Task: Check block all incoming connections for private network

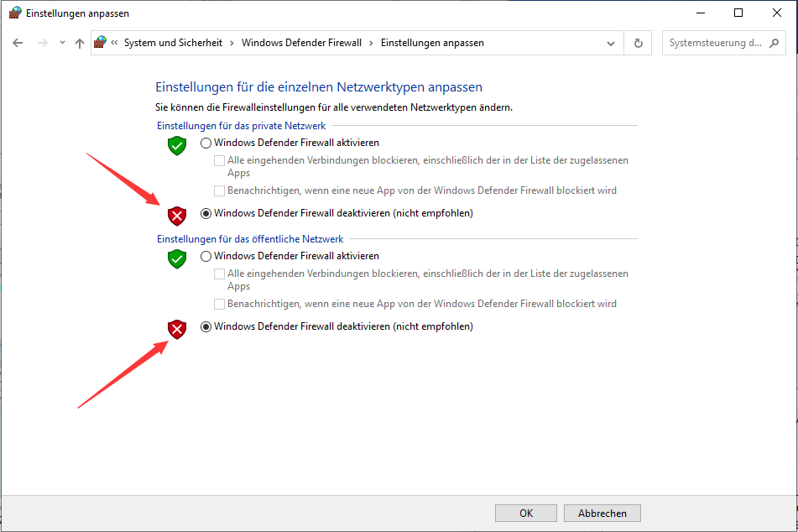Action: [x=219, y=161]
